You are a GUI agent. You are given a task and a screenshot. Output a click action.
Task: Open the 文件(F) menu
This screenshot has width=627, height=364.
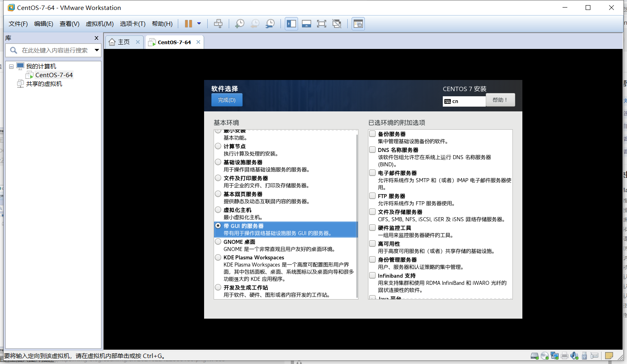click(18, 24)
